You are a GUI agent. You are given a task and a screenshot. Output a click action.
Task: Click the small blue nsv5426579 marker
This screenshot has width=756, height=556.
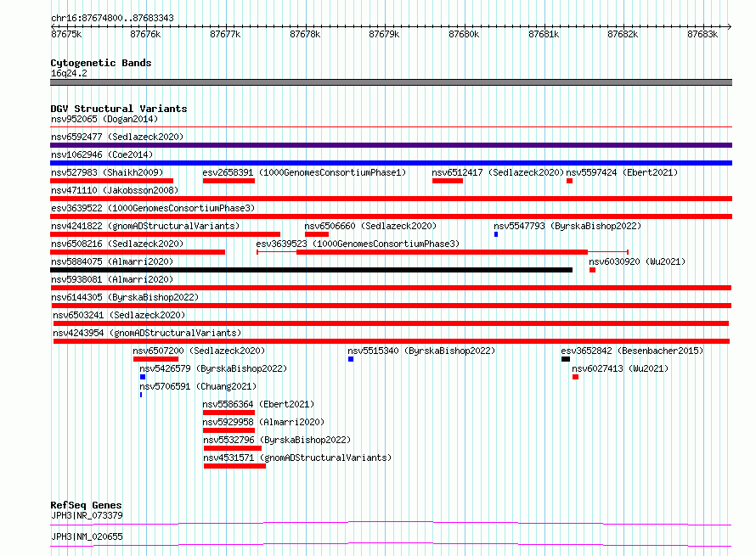pyautogui.click(x=143, y=377)
